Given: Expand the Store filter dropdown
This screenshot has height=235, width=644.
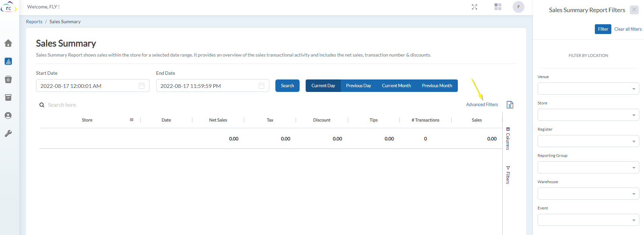Looking at the screenshot, I should (x=588, y=115).
